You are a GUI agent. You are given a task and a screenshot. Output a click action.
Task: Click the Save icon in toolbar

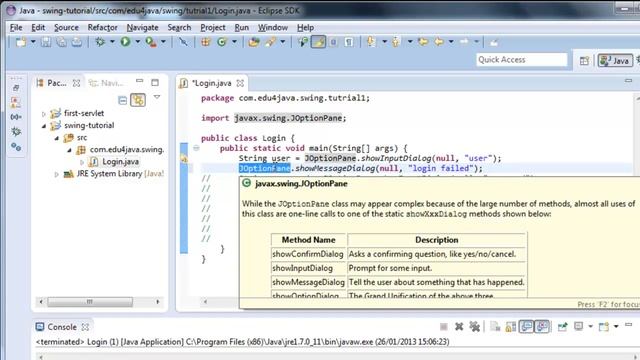[45, 42]
